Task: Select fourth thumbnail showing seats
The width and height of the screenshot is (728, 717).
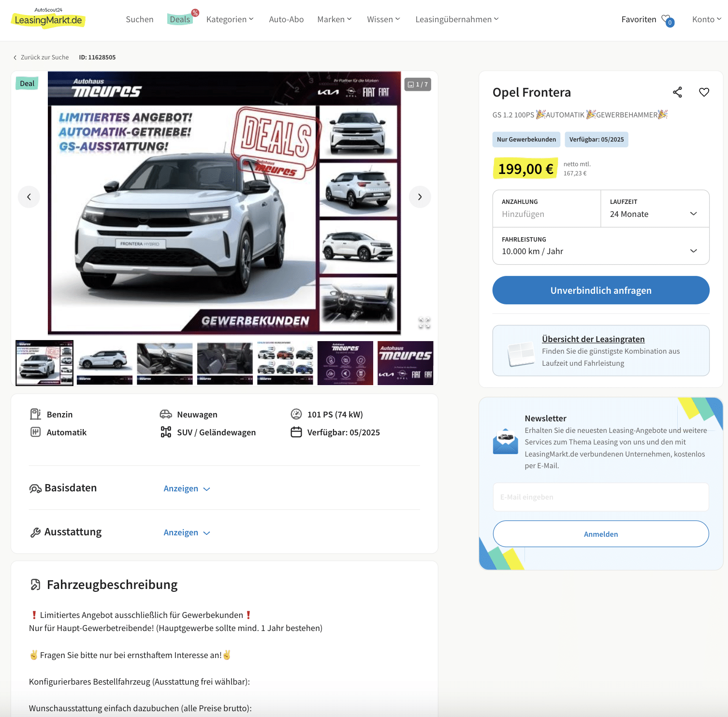Action: pos(225,363)
